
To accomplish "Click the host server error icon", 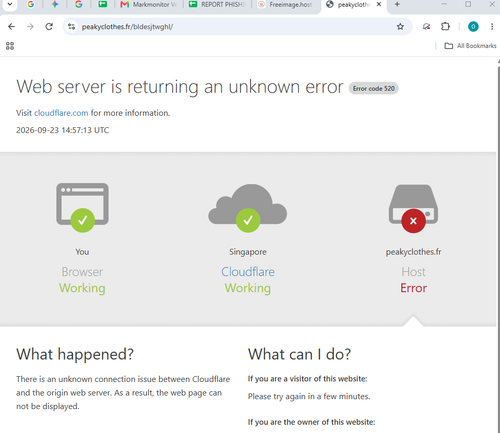I will [413, 209].
